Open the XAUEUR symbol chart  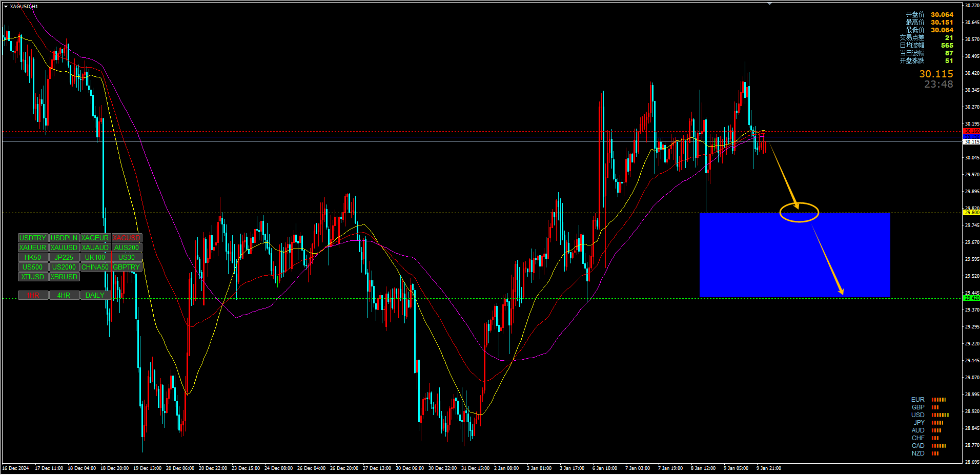33,247
